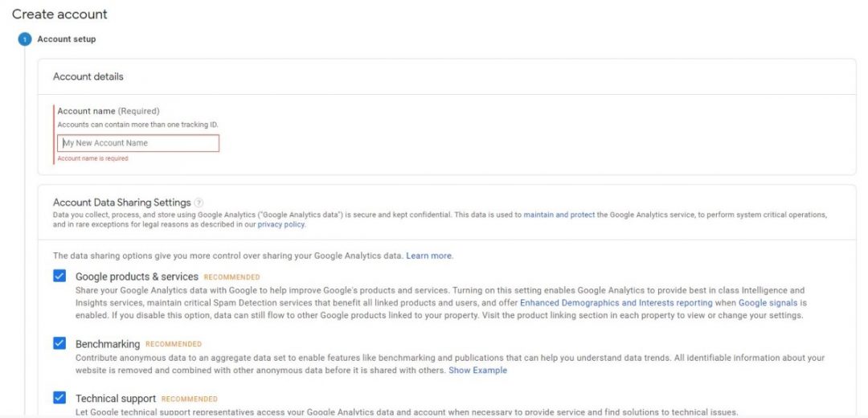Follow the privacy policy link
The width and height of the screenshot is (868, 418).
281,225
